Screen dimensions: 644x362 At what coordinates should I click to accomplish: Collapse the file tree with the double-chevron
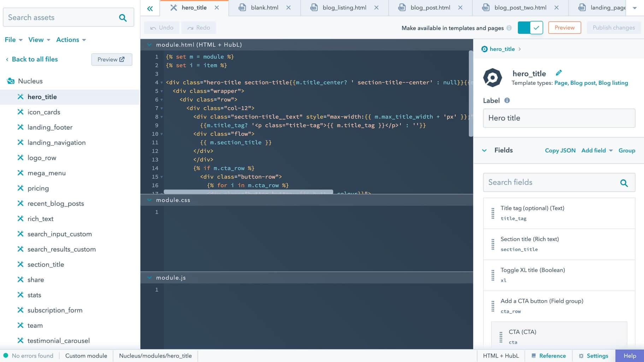pyautogui.click(x=149, y=8)
